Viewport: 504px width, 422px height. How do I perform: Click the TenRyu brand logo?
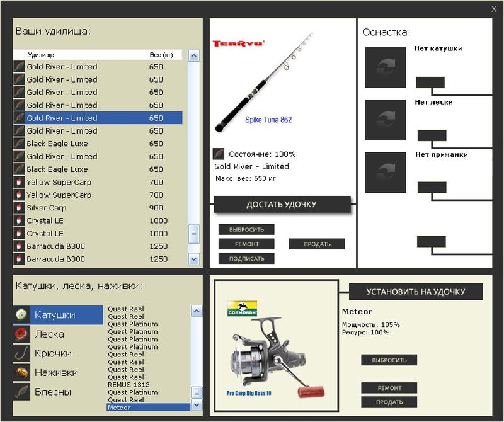pyautogui.click(x=239, y=43)
